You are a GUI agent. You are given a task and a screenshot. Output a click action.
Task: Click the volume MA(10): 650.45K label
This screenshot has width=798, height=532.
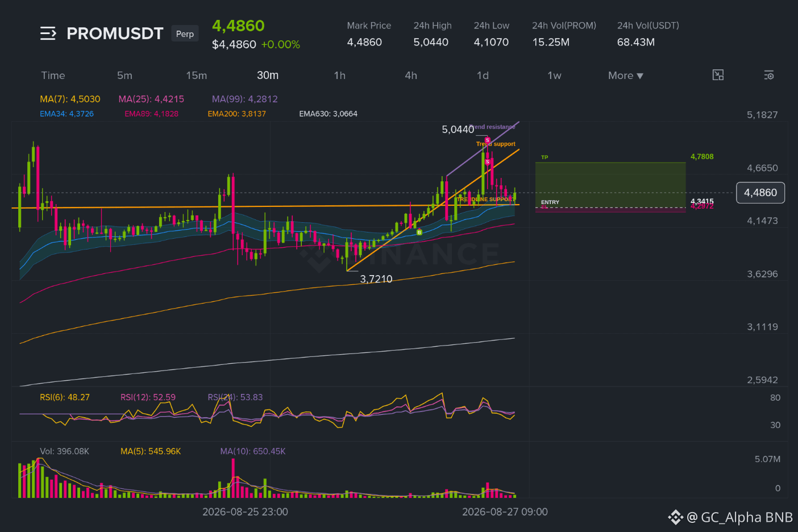pos(253,451)
